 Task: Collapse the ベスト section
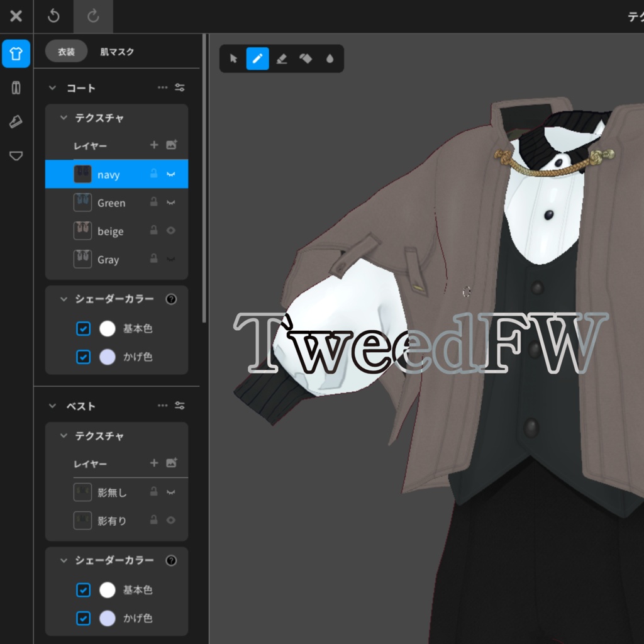[x=52, y=406]
